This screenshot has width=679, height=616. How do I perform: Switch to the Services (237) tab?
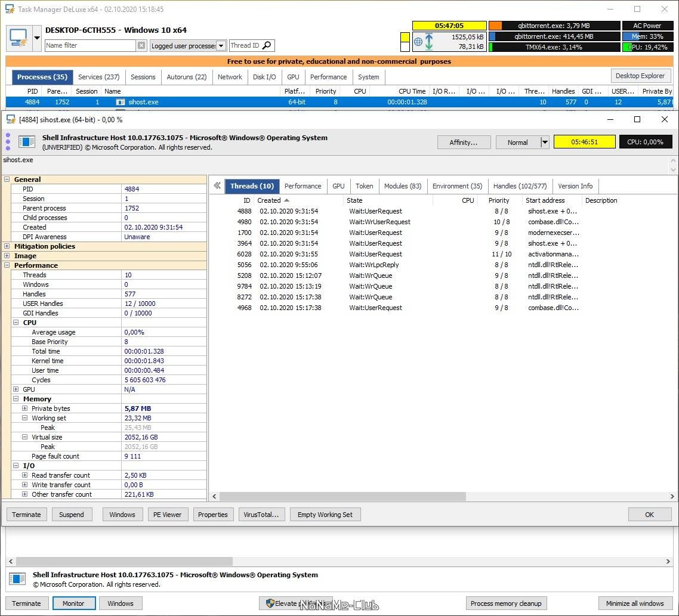click(98, 77)
